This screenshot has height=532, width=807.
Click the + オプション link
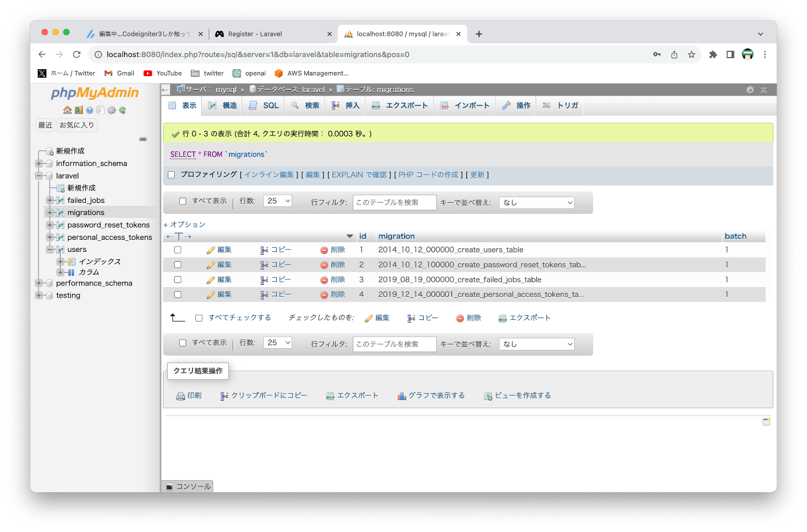point(184,225)
